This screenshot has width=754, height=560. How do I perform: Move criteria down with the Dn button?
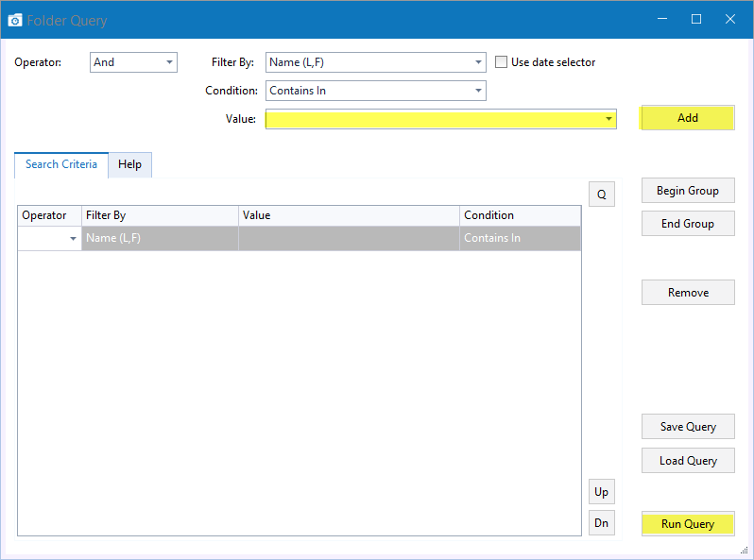(602, 522)
